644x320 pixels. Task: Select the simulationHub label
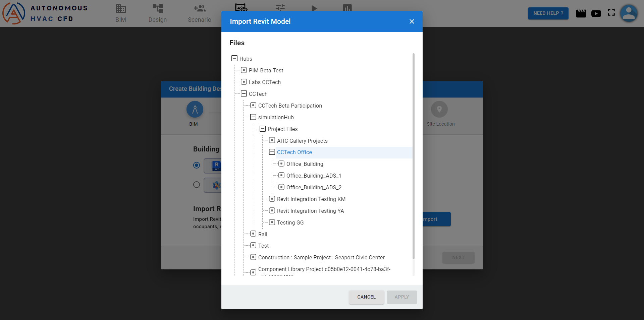[x=276, y=118]
